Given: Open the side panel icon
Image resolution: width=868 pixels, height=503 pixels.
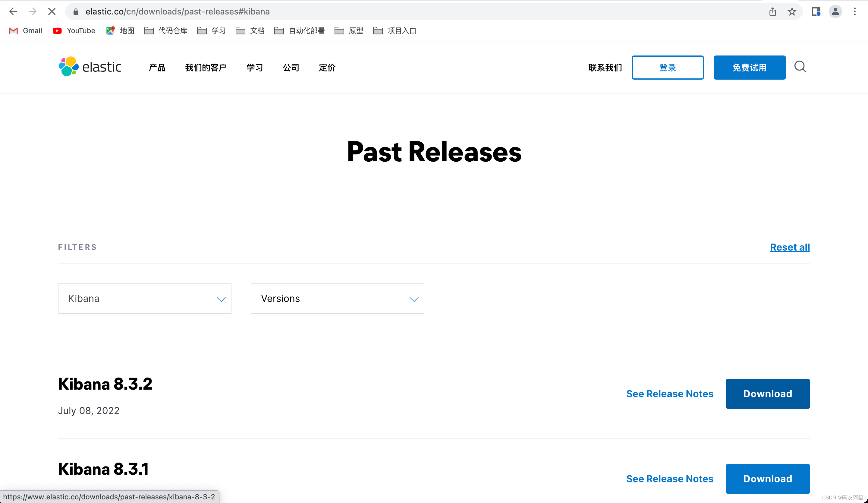Looking at the screenshot, I should point(816,12).
